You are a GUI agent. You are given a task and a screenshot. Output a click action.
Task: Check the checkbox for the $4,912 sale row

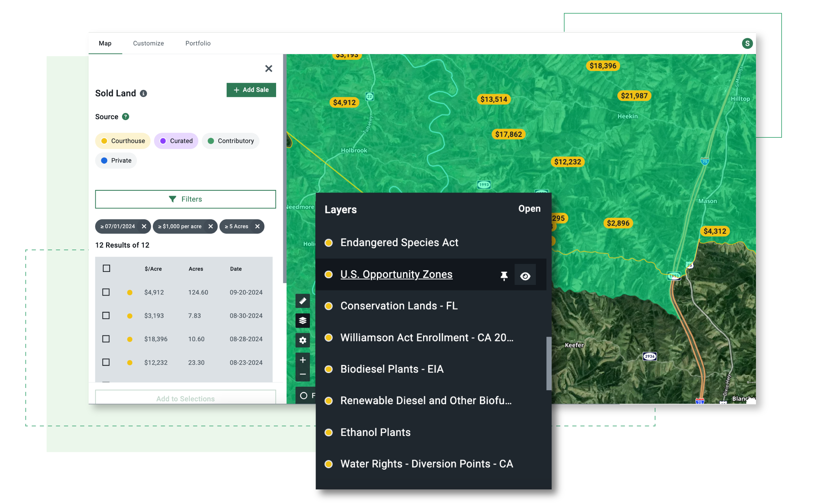click(106, 292)
